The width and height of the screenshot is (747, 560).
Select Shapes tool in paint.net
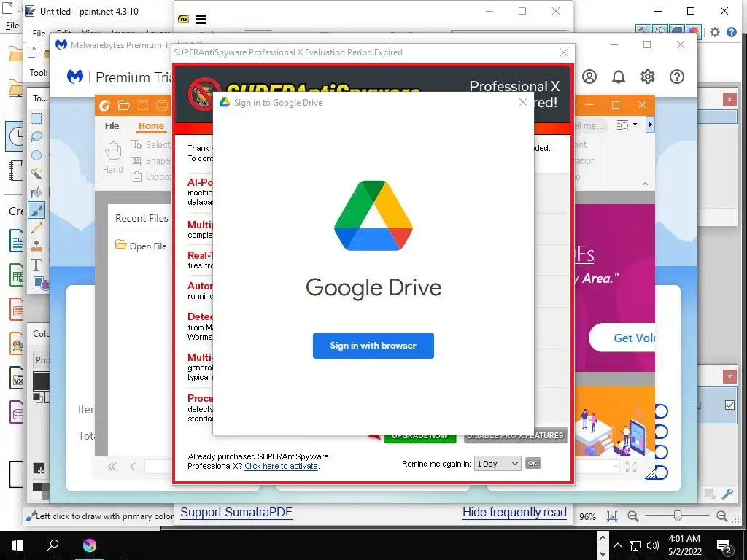[x=40, y=283]
